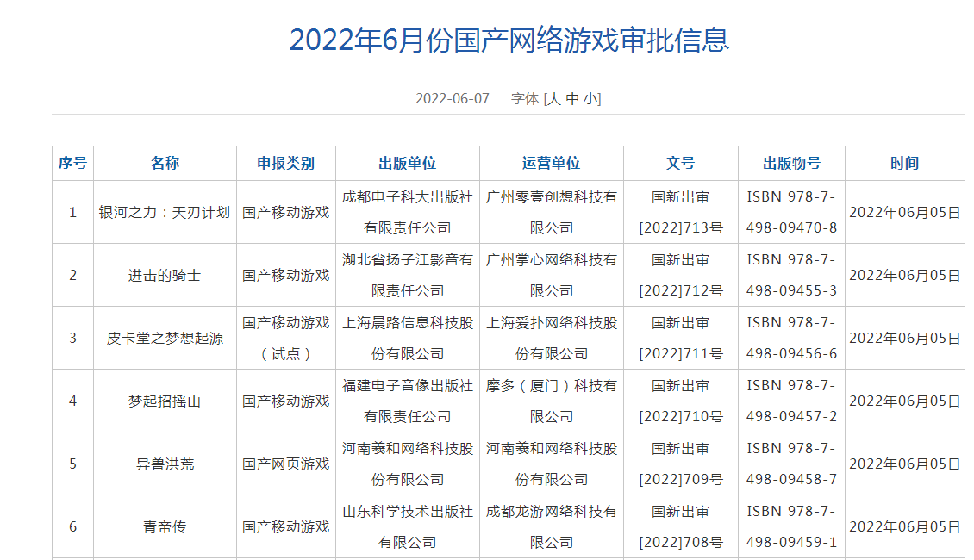Select game name 皮卡堂之梦想起源
This screenshot has height=560, width=974.
(x=165, y=338)
